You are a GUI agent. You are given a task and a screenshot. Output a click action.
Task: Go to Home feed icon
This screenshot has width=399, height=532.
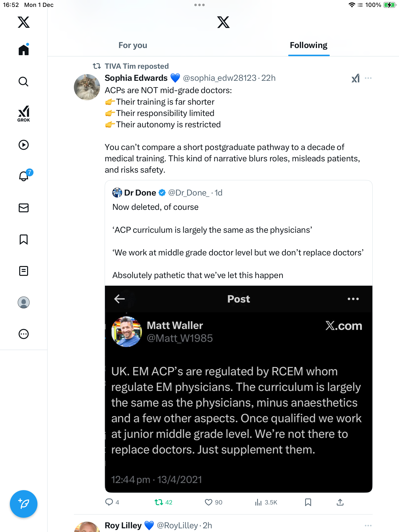(24, 50)
